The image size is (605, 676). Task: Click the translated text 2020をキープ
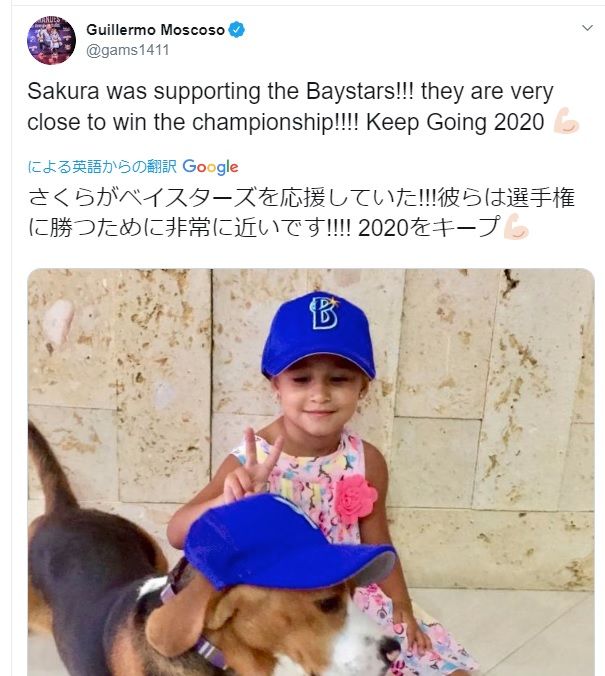(429, 228)
